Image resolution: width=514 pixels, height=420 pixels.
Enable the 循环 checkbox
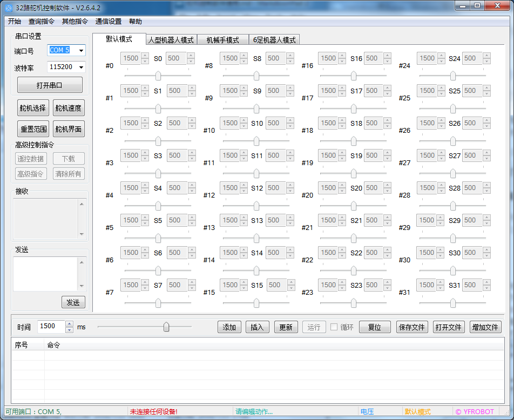(334, 327)
